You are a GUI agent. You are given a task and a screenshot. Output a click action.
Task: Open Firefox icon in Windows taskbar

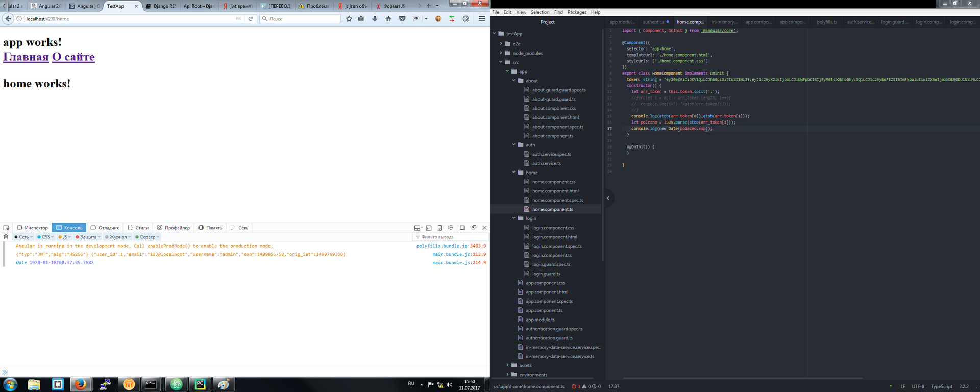81,384
